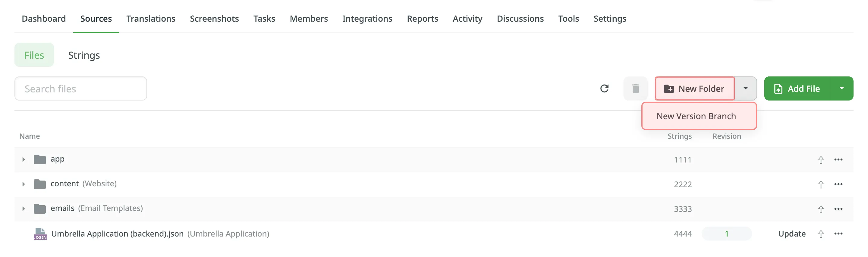The image size is (868, 257).
Task: Expand the content folder tree
Action: click(23, 184)
